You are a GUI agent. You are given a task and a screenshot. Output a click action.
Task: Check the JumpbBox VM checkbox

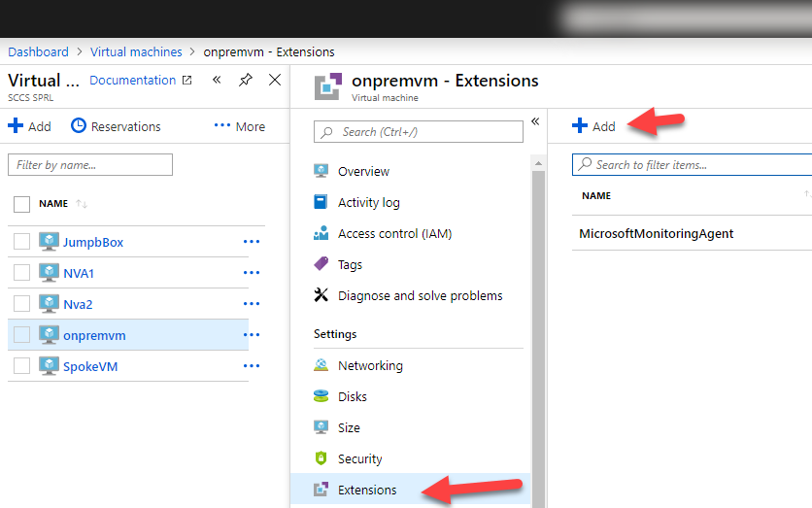[x=22, y=242]
